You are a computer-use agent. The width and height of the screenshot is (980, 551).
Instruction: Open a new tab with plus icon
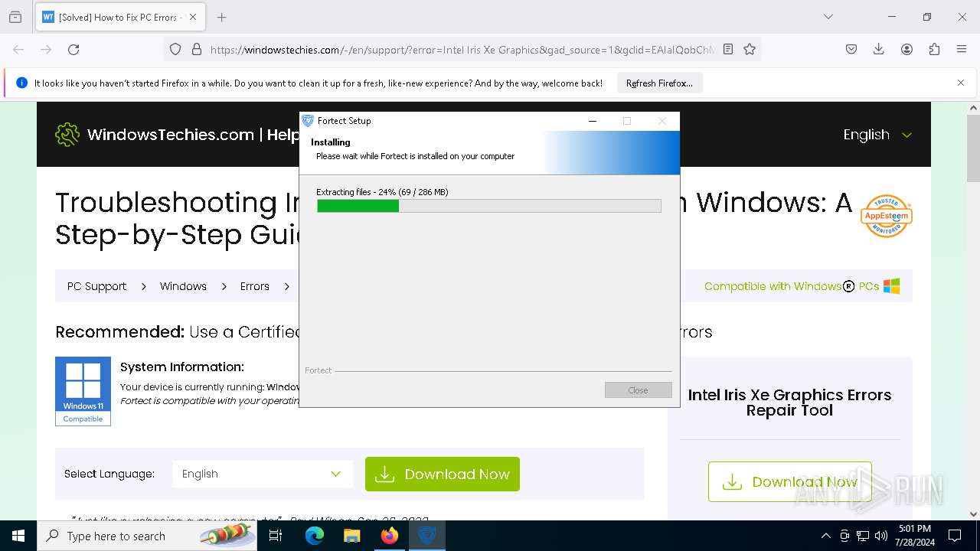[x=221, y=17]
